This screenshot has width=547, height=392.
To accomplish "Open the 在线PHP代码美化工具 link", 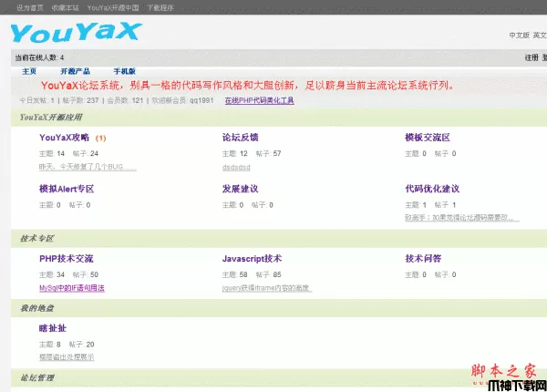I will pyautogui.click(x=260, y=100).
